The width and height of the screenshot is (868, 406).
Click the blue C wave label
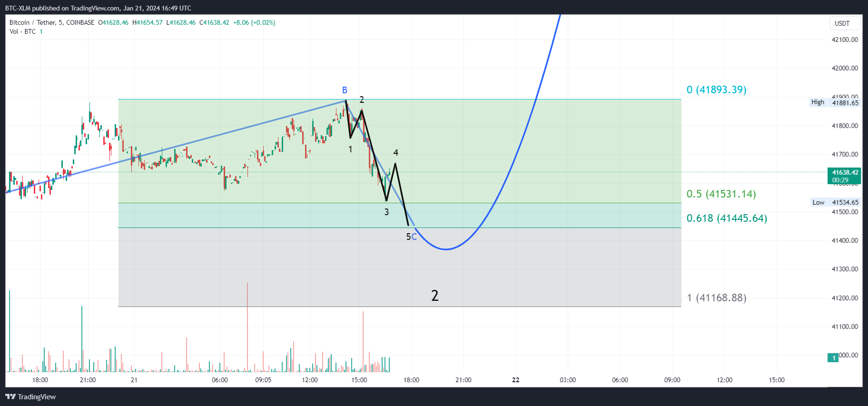click(414, 237)
